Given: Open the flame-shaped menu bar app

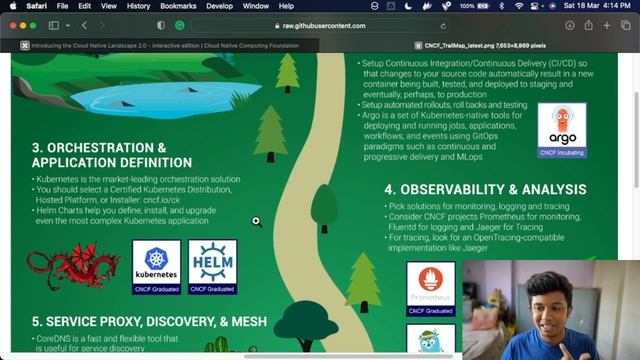Looking at the screenshot, I should coord(427,6).
